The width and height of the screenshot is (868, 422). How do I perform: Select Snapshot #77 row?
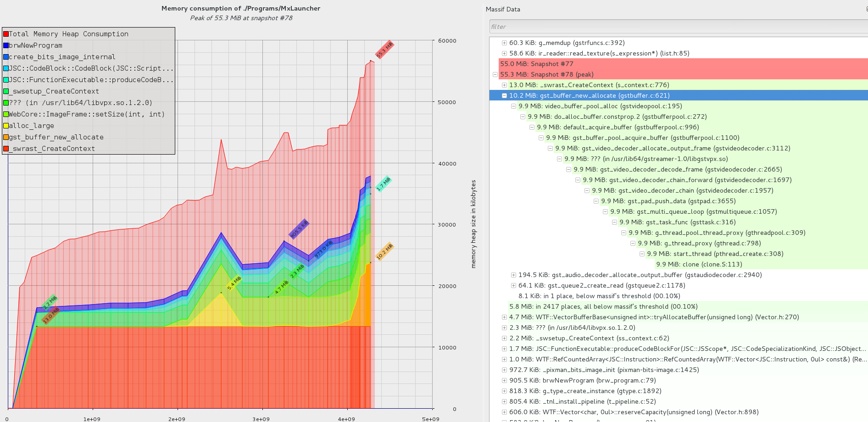[537, 64]
